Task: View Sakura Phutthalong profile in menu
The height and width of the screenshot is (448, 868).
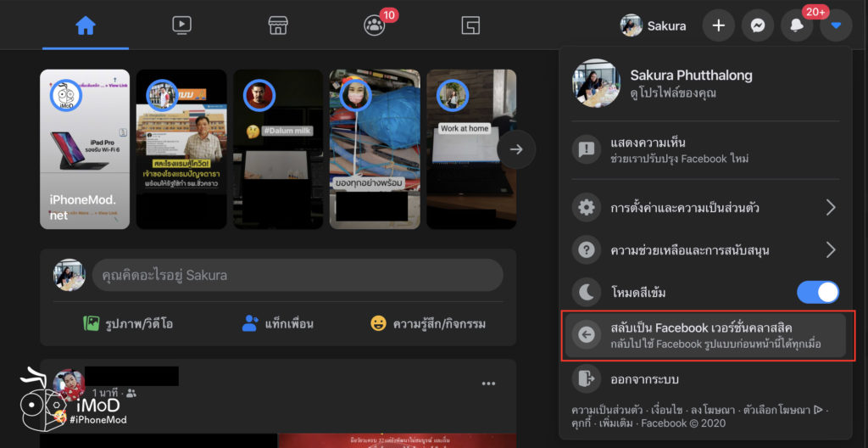Action: point(705,83)
